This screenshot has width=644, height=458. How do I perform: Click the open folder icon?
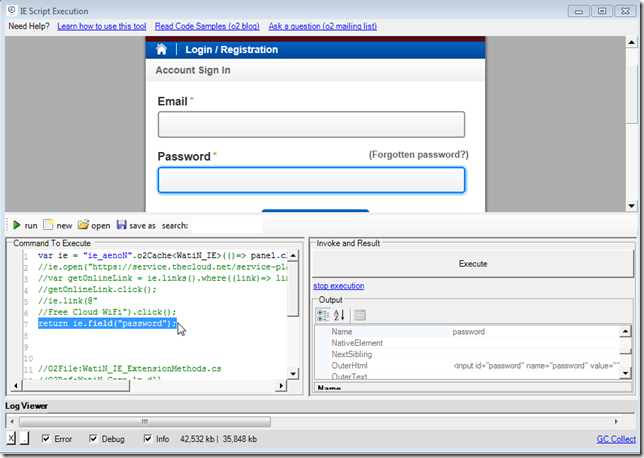coord(83,225)
